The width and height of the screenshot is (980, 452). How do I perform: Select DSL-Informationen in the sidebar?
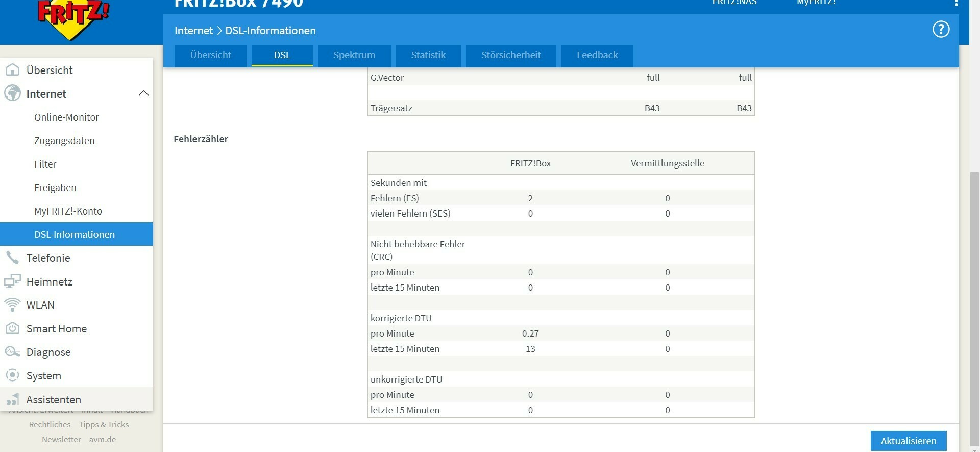pos(77,234)
